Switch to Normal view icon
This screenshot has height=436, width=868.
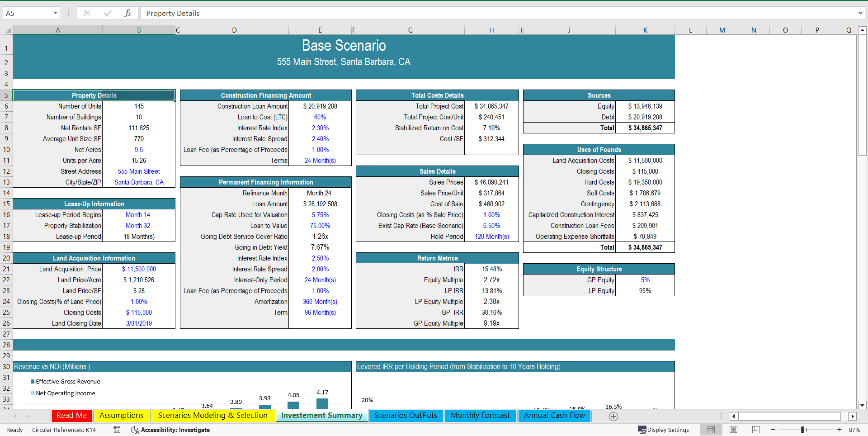[x=711, y=430]
